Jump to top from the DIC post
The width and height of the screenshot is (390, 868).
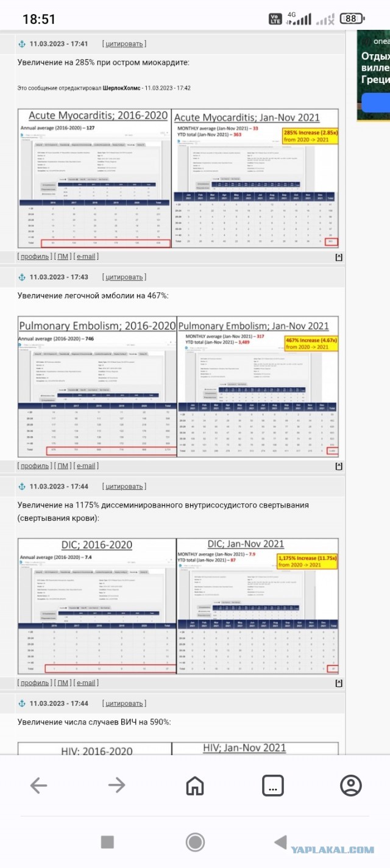pos(339,683)
